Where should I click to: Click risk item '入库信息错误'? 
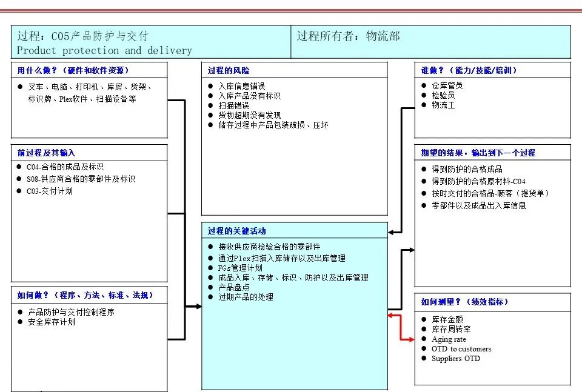click(x=242, y=87)
